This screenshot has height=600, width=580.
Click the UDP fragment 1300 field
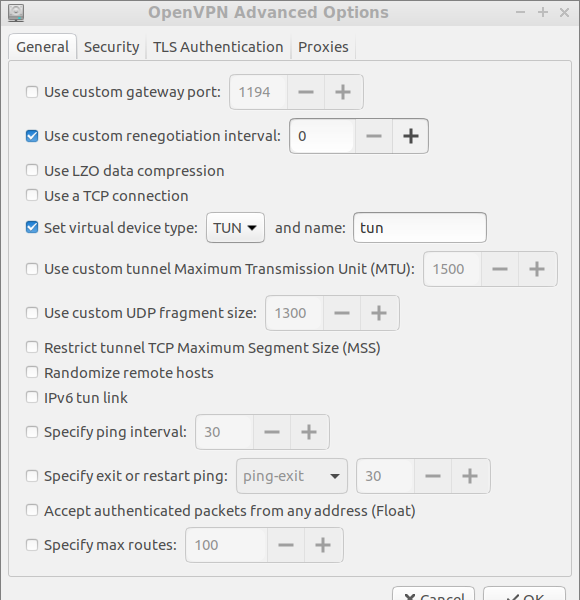(x=294, y=313)
